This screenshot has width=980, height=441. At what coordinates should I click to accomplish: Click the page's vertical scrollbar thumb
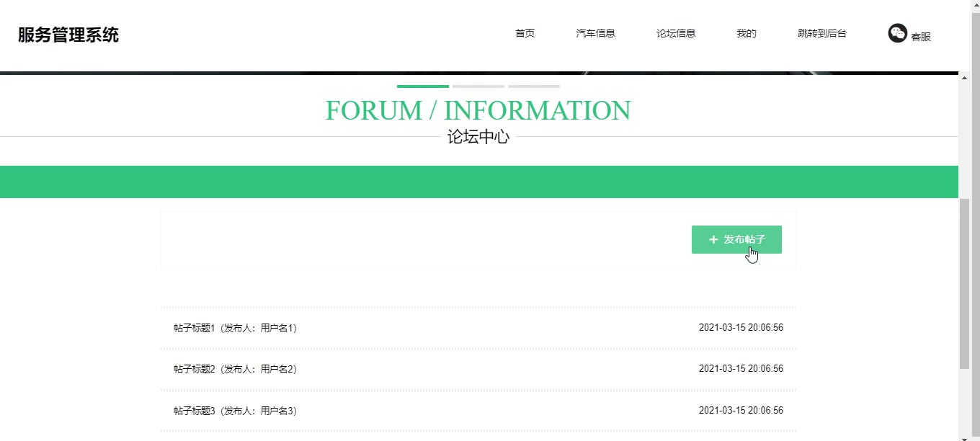[964, 284]
